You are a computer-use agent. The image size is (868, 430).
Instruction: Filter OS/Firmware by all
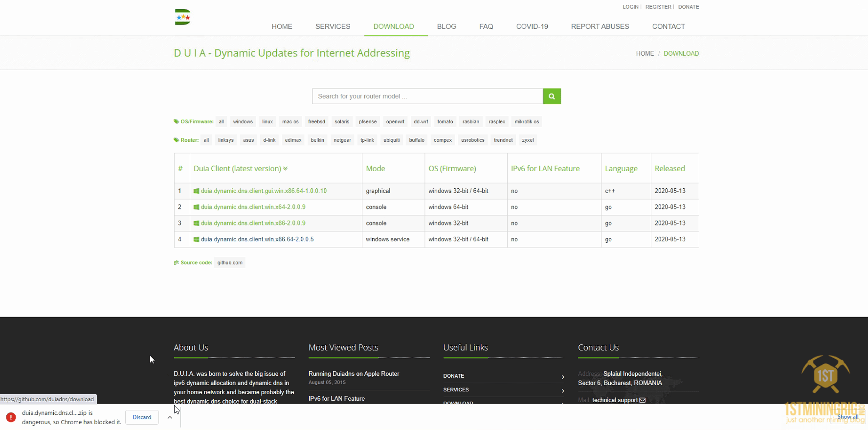(x=222, y=122)
